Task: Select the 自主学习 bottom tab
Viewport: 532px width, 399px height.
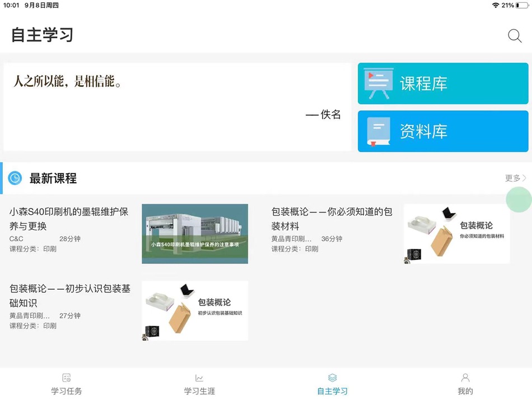Action: 333,384
